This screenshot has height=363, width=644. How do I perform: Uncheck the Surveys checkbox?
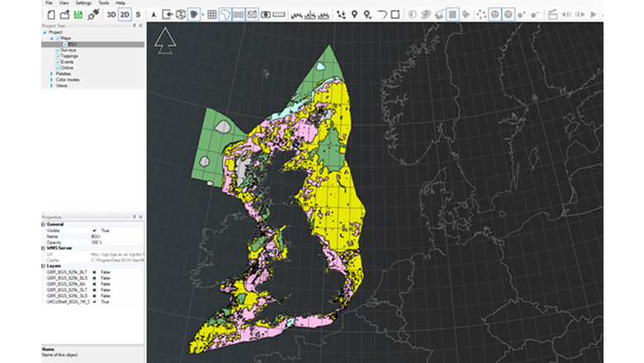click(58, 50)
